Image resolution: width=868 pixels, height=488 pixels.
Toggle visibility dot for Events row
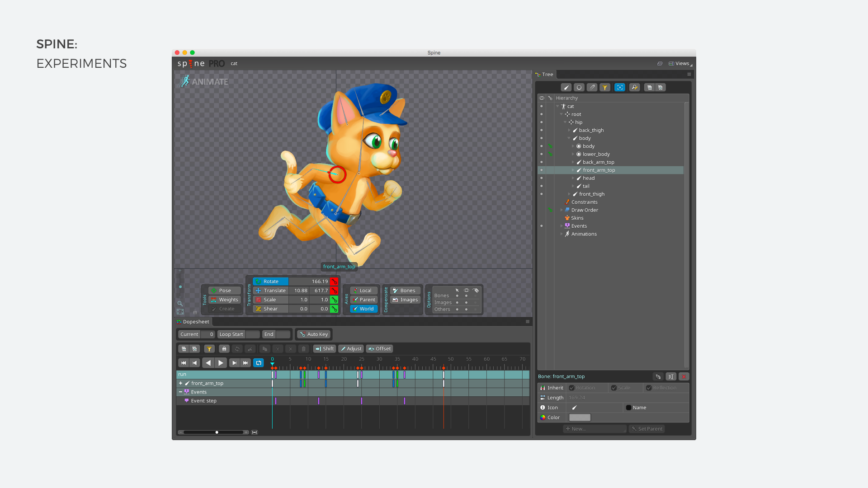coord(542,226)
